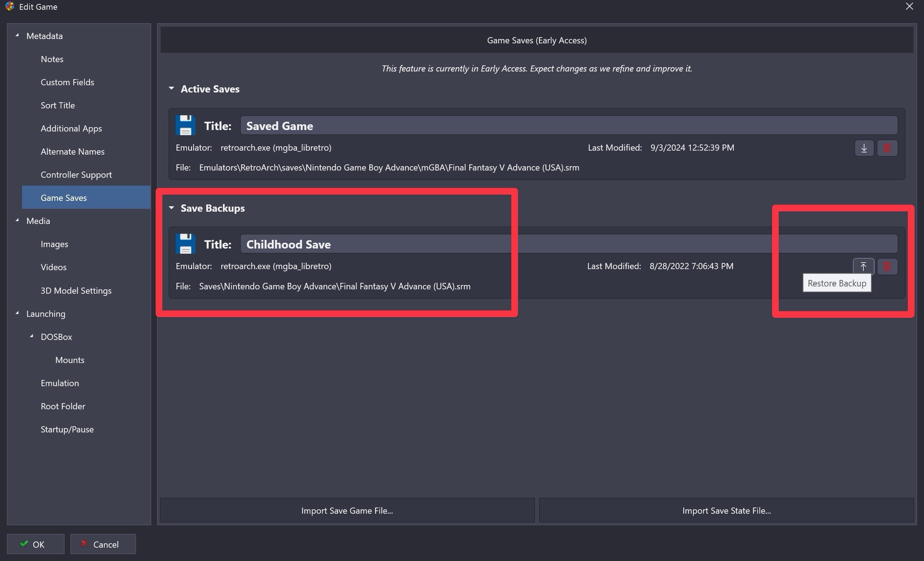Image resolution: width=924 pixels, height=561 pixels.
Task: Click the emulator name under Childhood Save
Action: pos(276,267)
